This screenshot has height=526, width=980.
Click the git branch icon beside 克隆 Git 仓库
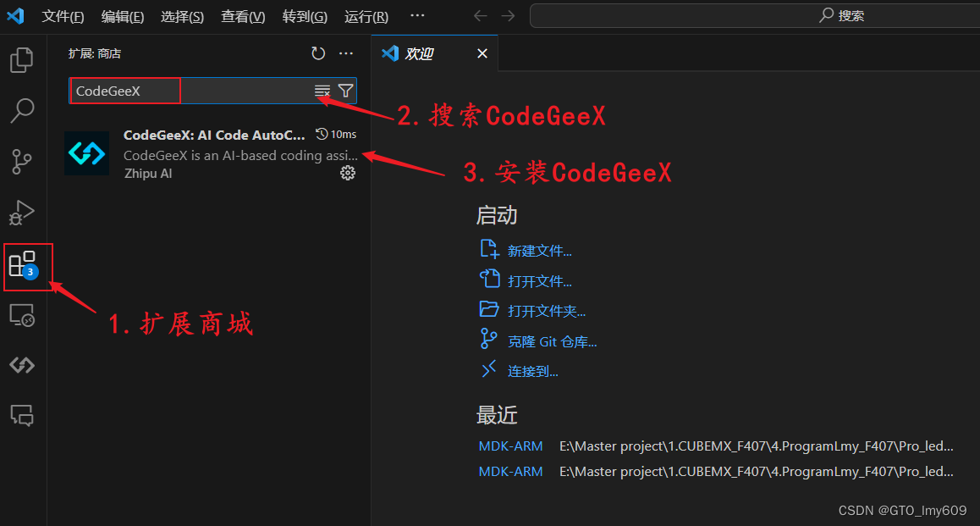coord(489,339)
